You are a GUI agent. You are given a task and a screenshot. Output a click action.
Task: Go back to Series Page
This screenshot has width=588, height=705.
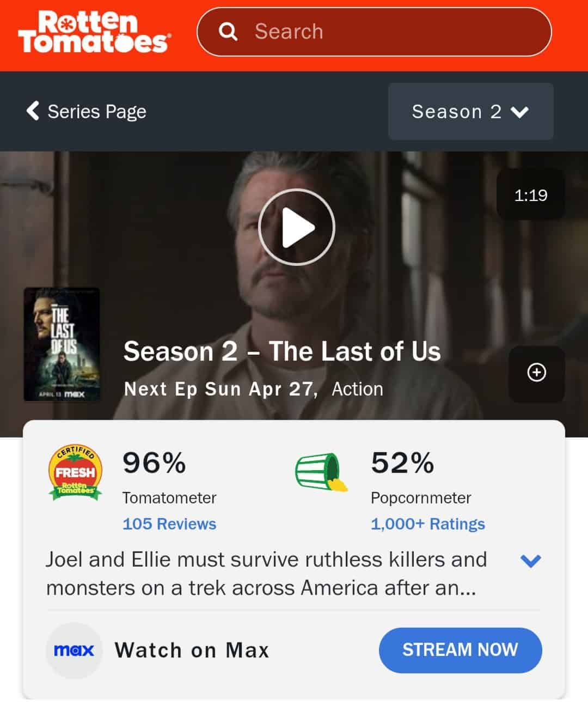(87, 111)
